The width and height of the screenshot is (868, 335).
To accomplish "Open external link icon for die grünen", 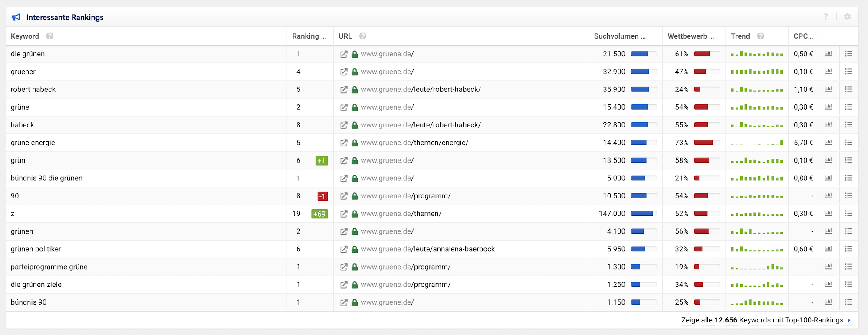I will click(344, 54).
